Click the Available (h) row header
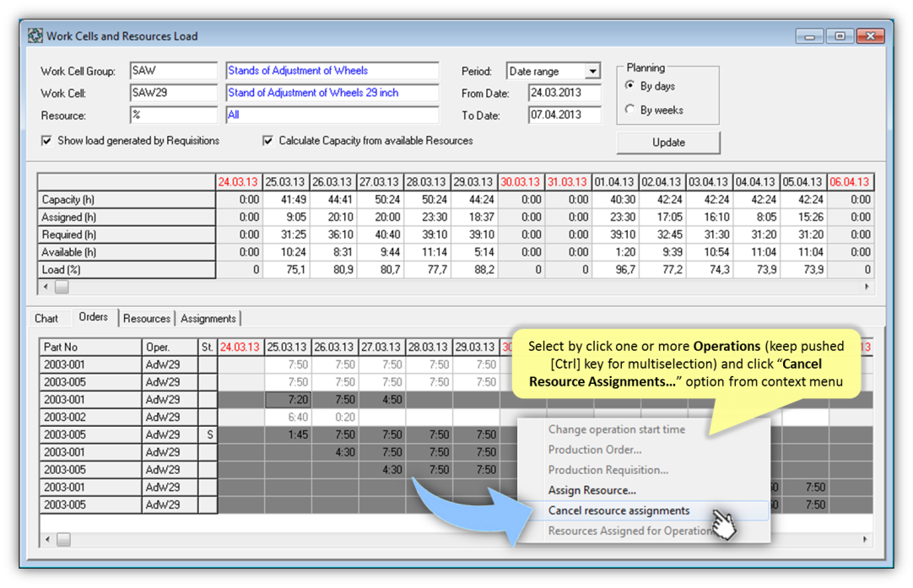This screenshot has height=588, width=913. coord(127,252)
